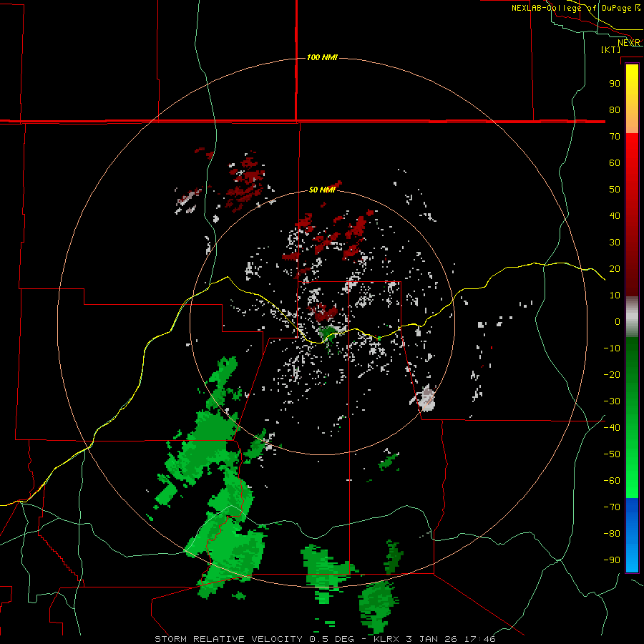Click the -90 scale value
The height and width of the screenshot is (644, 644).
coord(612,560)
